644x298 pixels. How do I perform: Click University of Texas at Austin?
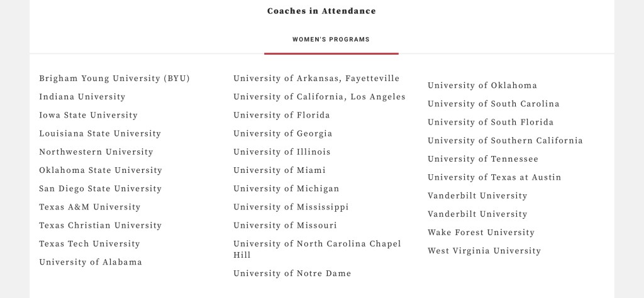click(494, 177)
